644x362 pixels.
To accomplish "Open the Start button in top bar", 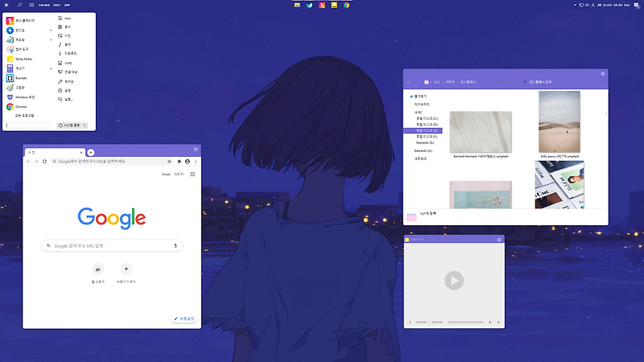I will [x=6, y=5].
